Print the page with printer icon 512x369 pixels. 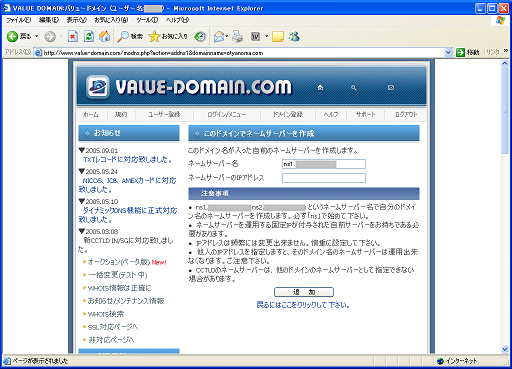pos(238,36)
